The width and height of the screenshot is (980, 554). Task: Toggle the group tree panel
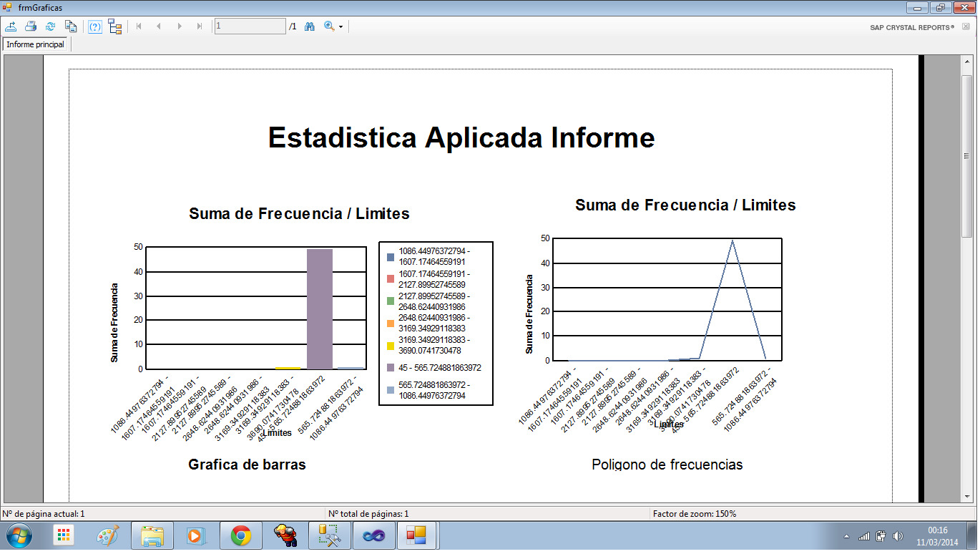(x=115, y=26)
